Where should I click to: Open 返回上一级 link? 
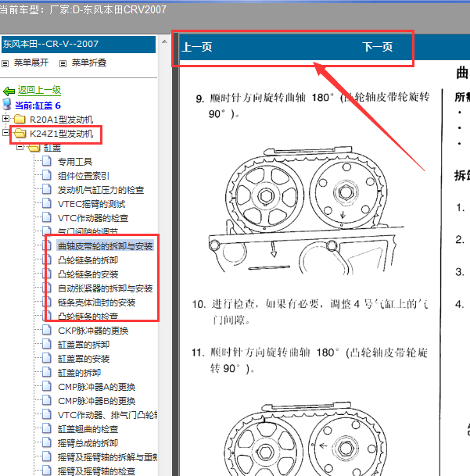click(x=39, y=90)
